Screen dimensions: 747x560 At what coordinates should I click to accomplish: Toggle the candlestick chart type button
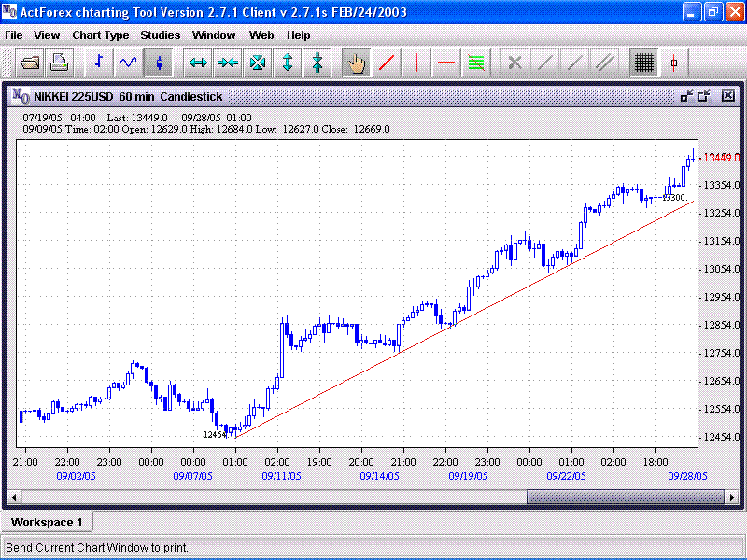pos(159,63)
